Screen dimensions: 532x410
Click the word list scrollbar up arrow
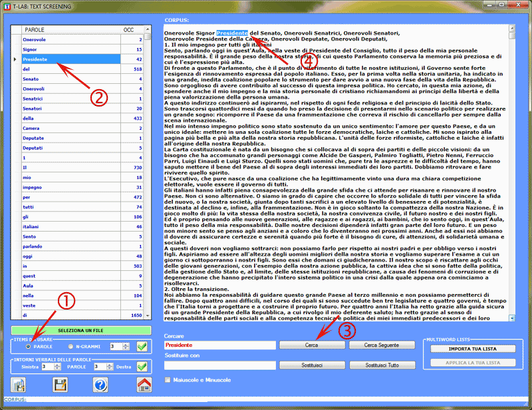148,29
